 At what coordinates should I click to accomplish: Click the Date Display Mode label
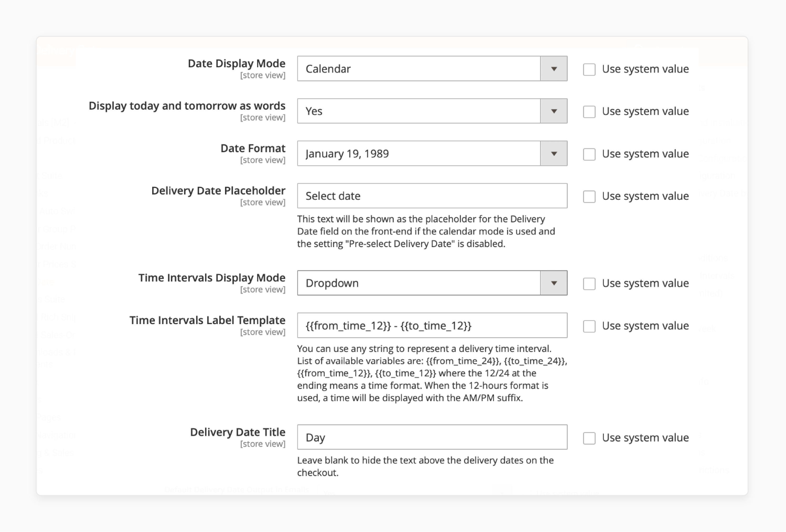coord(236,64)
